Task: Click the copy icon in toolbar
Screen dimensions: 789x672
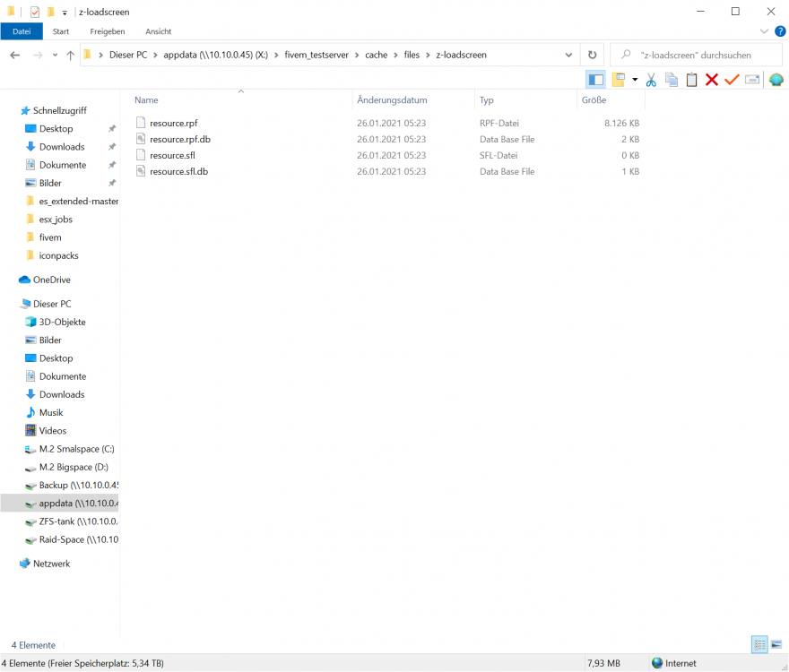Action: 672,80
